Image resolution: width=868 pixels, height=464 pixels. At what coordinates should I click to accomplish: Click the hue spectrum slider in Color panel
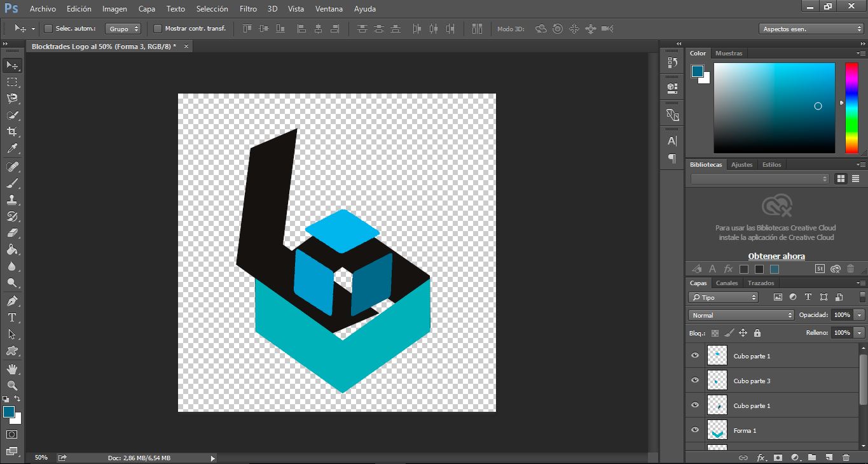(x=851, y=108)
